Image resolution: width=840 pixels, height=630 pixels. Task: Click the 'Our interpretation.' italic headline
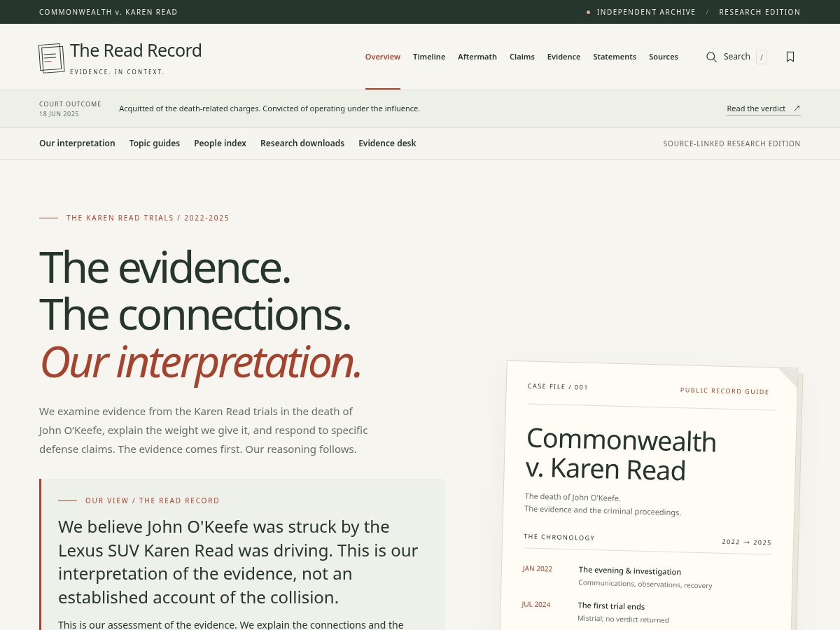[200, 363]
